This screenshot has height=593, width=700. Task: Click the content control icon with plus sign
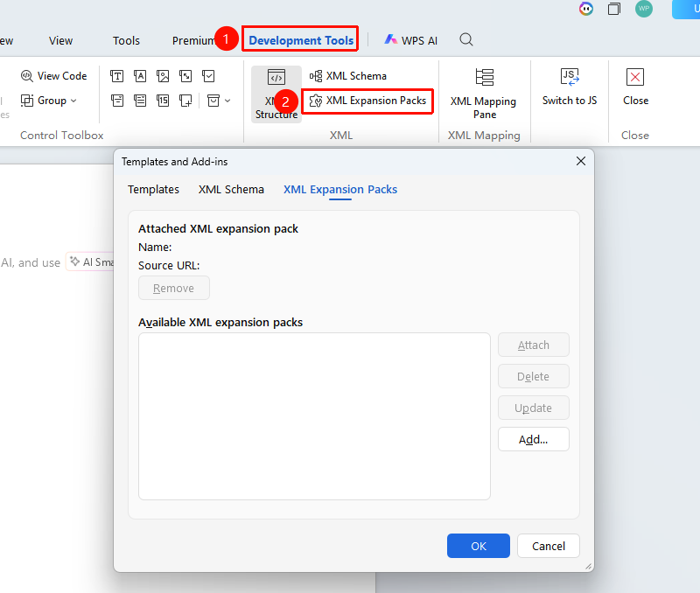coord(185,101)
